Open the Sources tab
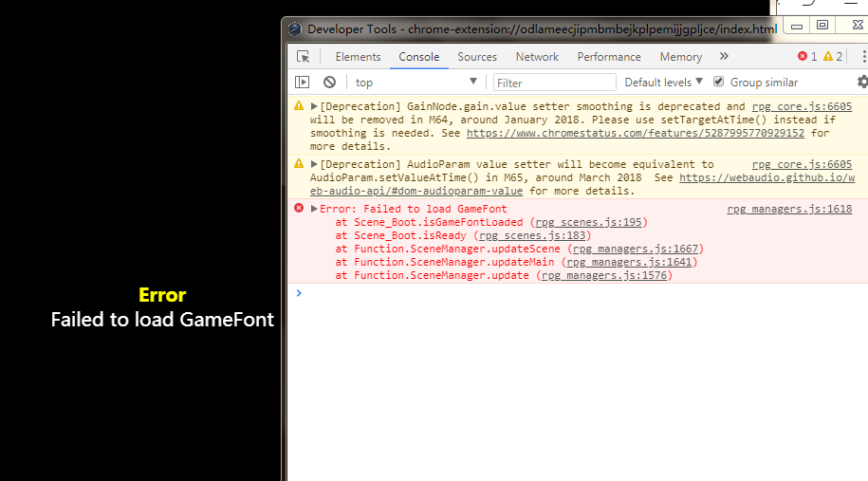 point(477,57)
